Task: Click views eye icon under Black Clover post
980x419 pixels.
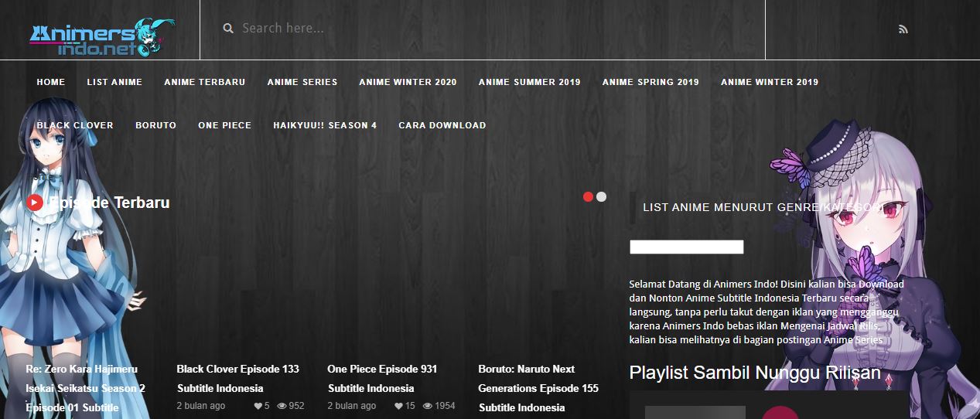Action: coord(282,406)
